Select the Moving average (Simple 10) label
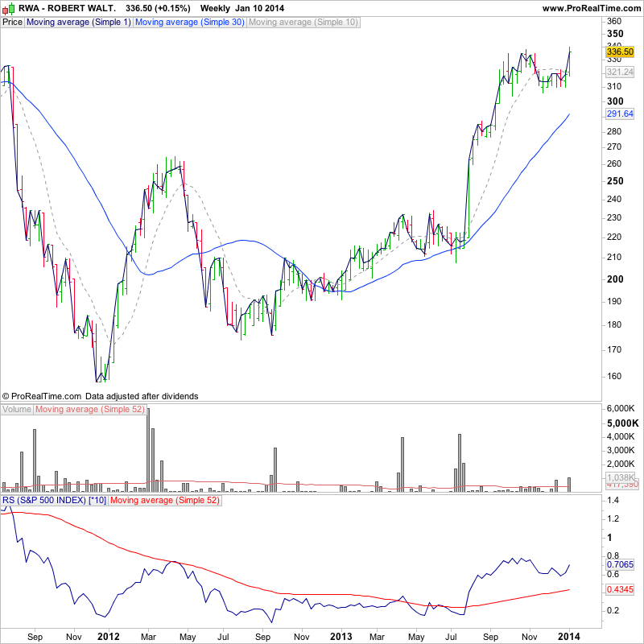 (x=303, y=23)
